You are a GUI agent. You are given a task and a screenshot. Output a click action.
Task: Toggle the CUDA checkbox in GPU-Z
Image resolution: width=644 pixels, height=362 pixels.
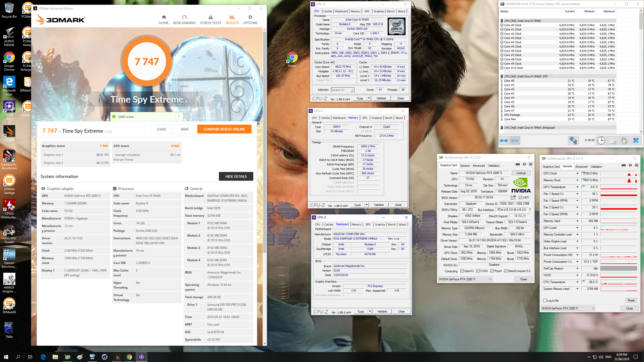478,271
